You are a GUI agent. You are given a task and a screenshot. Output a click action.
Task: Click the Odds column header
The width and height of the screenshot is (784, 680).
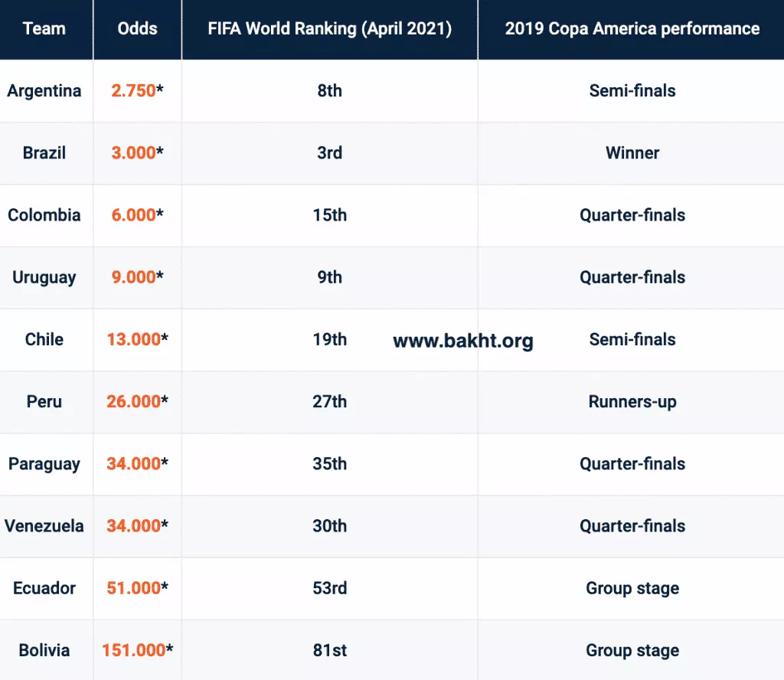(138, 29)
